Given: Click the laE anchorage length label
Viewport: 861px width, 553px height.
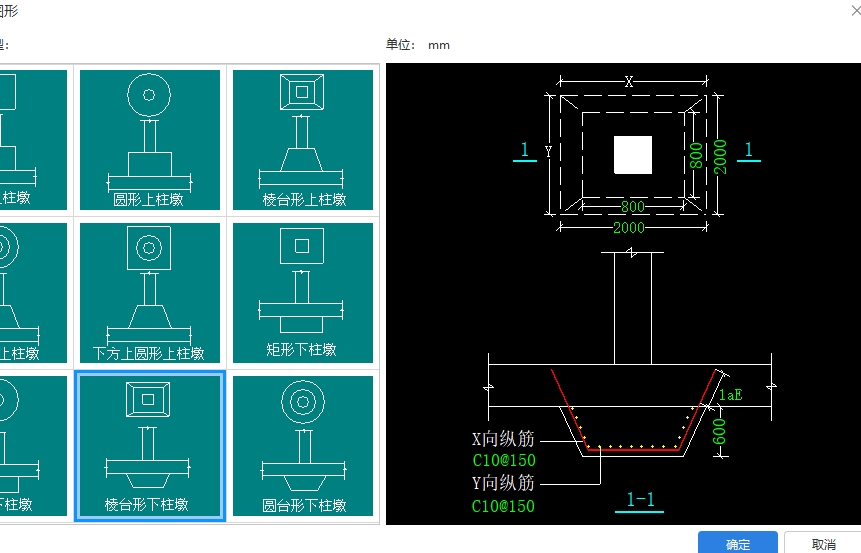Looking at the screenshot, I should pyautogui.click(x=730, y=395).
